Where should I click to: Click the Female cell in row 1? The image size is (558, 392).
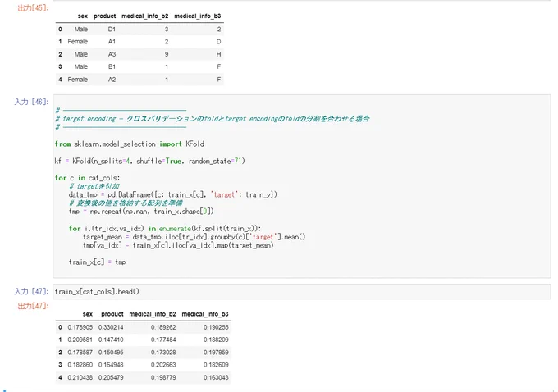click(x=78, y=42)
